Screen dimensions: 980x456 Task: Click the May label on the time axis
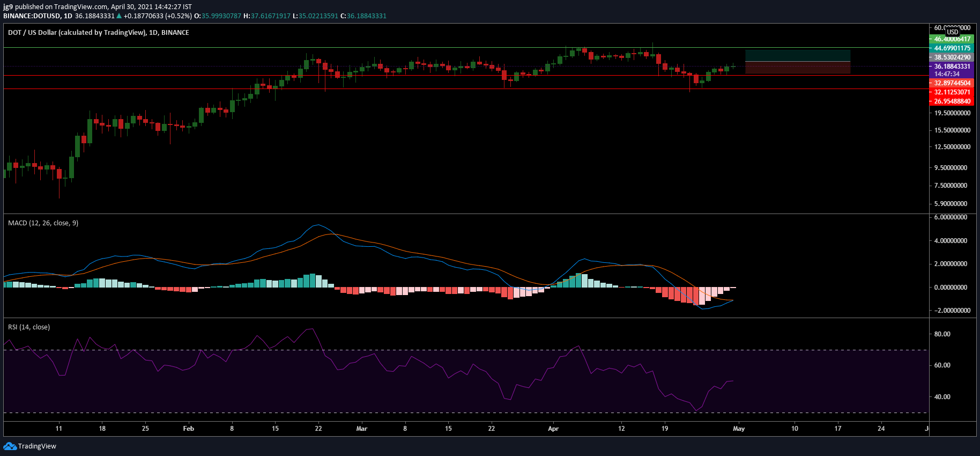pyautogui.click(x=739, y=429)
